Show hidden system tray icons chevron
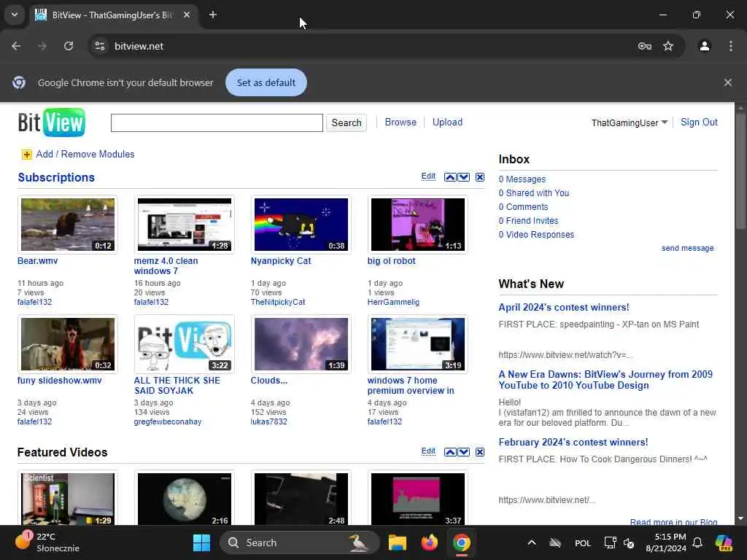The image size is (747, 560). pos(532,542)
